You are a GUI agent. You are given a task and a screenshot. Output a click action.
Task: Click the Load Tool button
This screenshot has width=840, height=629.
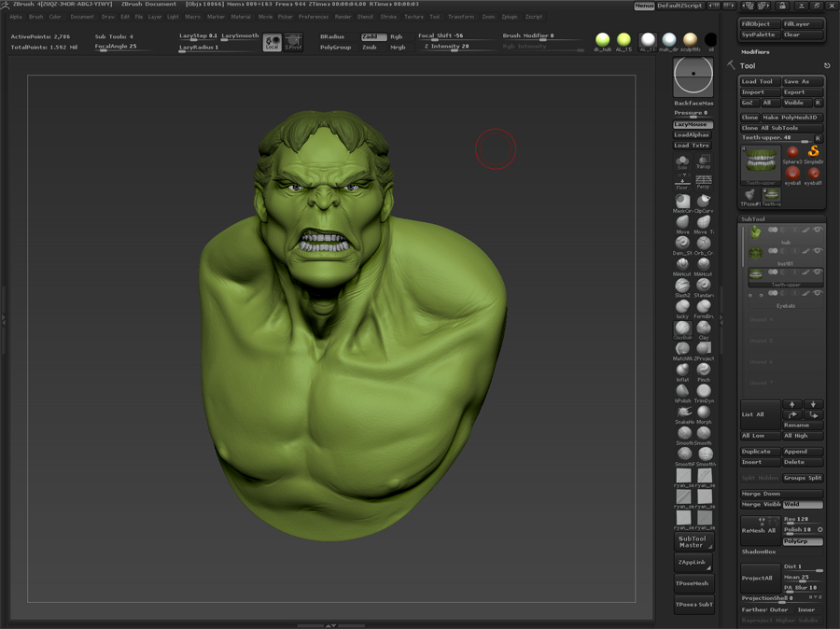click(x=760, y=81)
